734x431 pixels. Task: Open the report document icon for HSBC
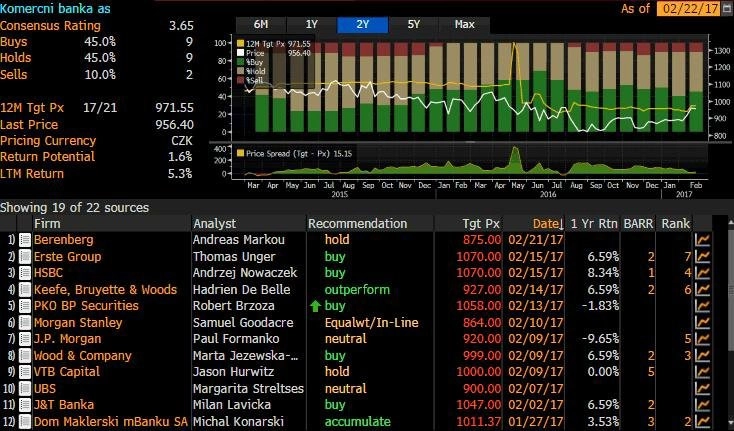[25, 273]
